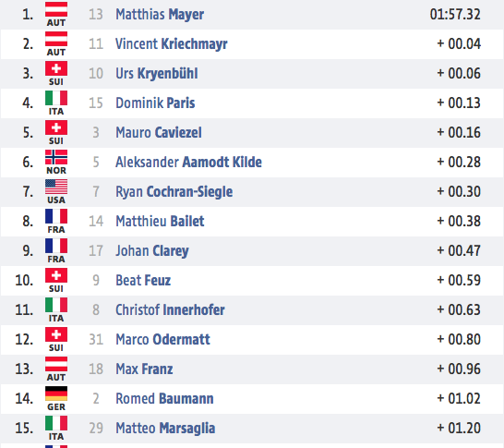Open Christof Innerhofer's athlete page
504x448 pixels.
coord(170,310)
